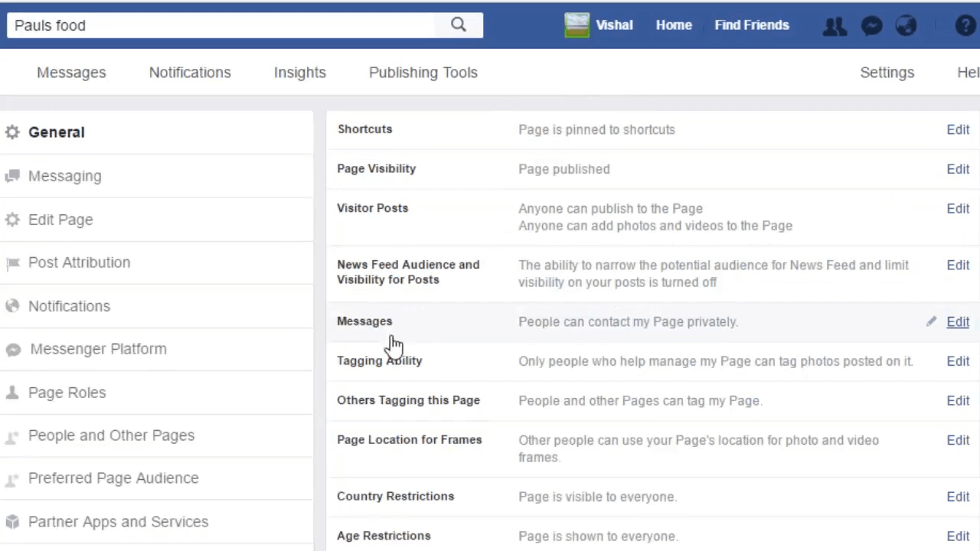980x551 pixels.
Task: Click 'People can contact my Page privately.' text
Action: (629, 322)
